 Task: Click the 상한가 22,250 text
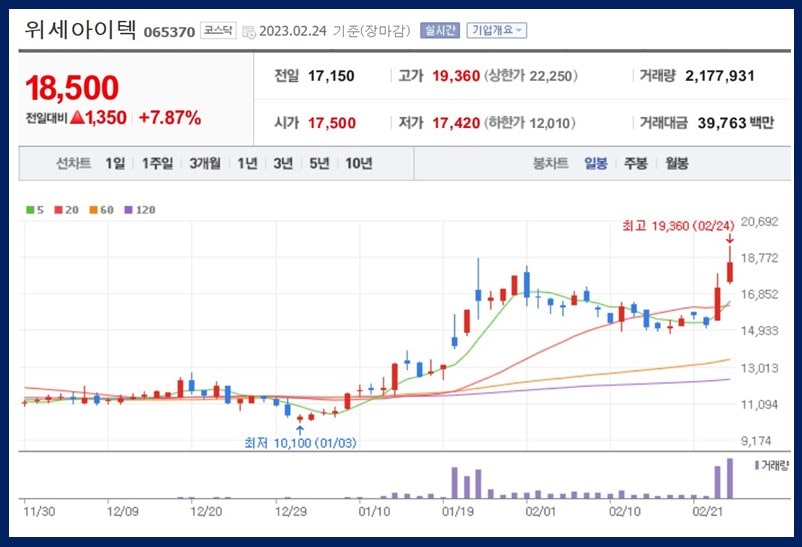[x=531, y=76]
